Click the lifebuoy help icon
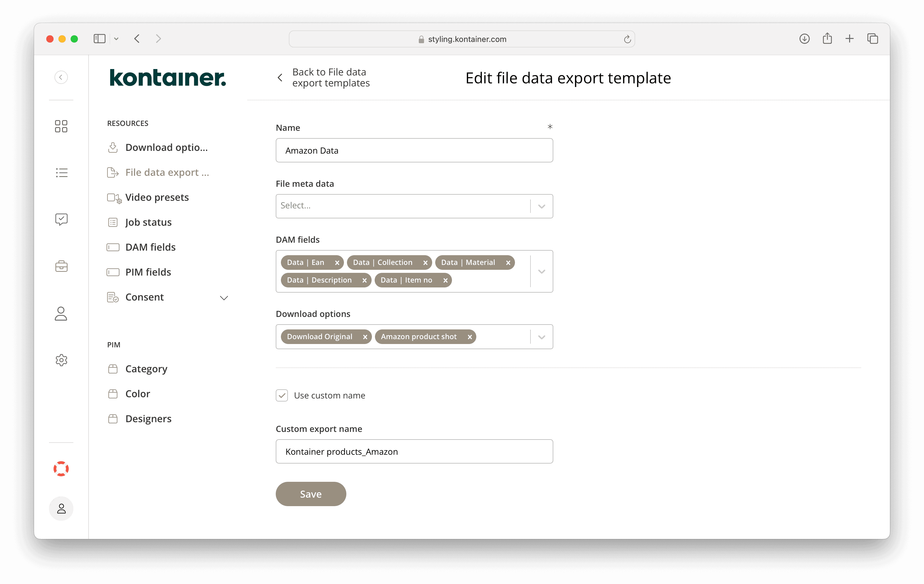This screenshot has height=584, width=924. [x=61, y=468]
